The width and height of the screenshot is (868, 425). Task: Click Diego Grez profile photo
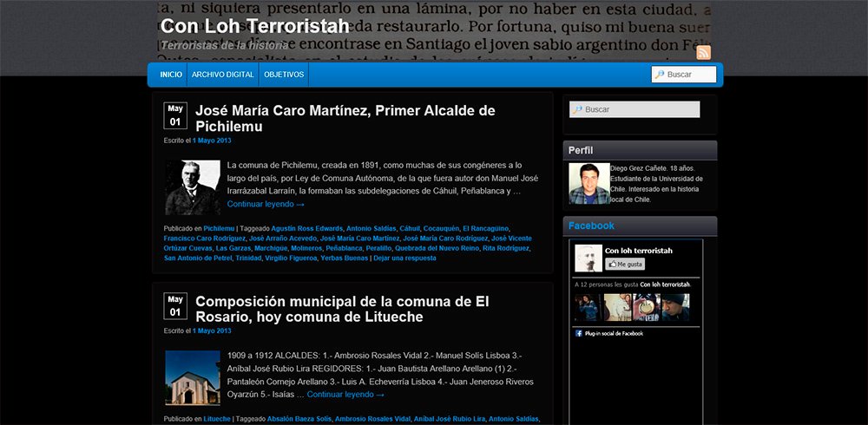(x=589, y=183)
